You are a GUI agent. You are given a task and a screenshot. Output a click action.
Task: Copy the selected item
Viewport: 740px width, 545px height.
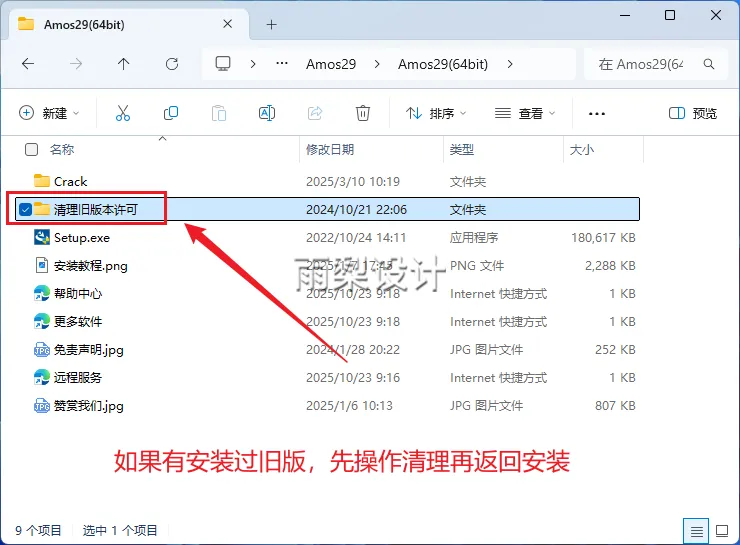(171, 113)
